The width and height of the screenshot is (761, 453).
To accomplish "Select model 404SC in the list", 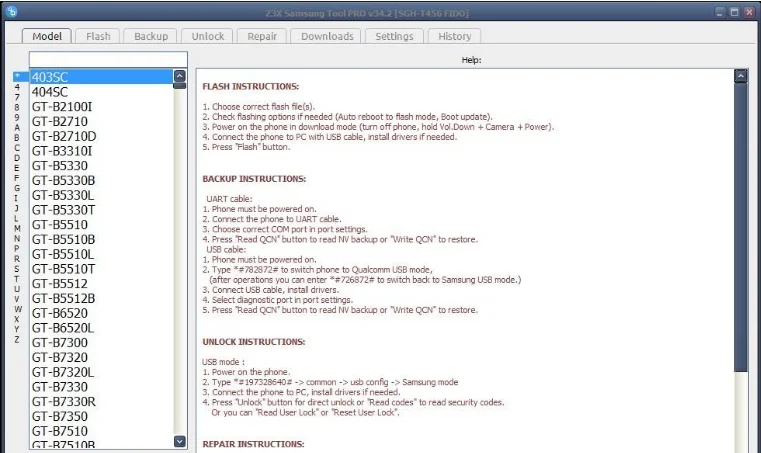I will coord(101,92).
